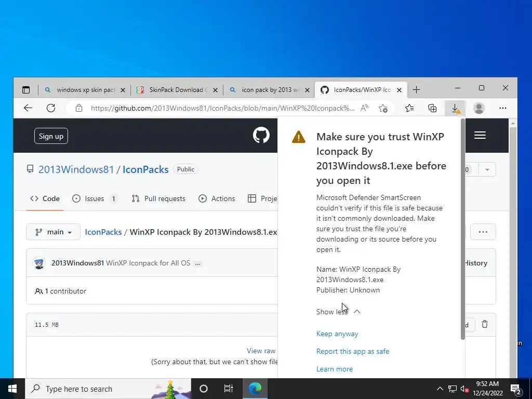Click 2013Windows81 commit author name
532x399 pixels.
pos(77,263)
